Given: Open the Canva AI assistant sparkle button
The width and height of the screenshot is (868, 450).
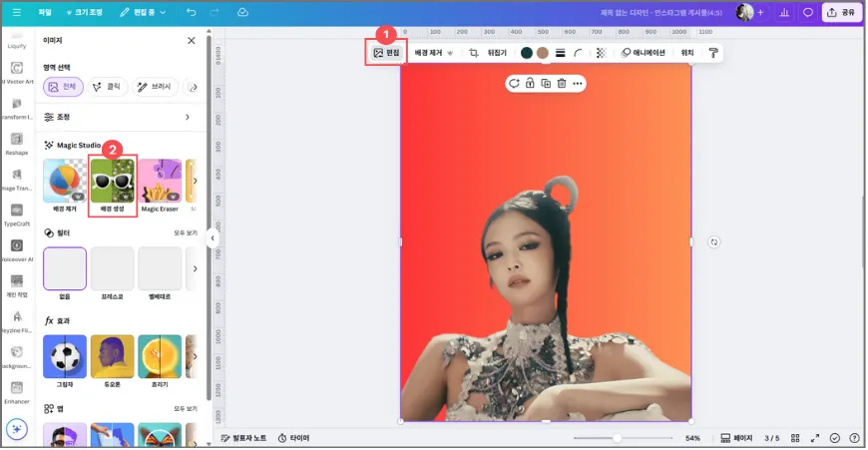Looking at the screenshot, I should [17, 429].
